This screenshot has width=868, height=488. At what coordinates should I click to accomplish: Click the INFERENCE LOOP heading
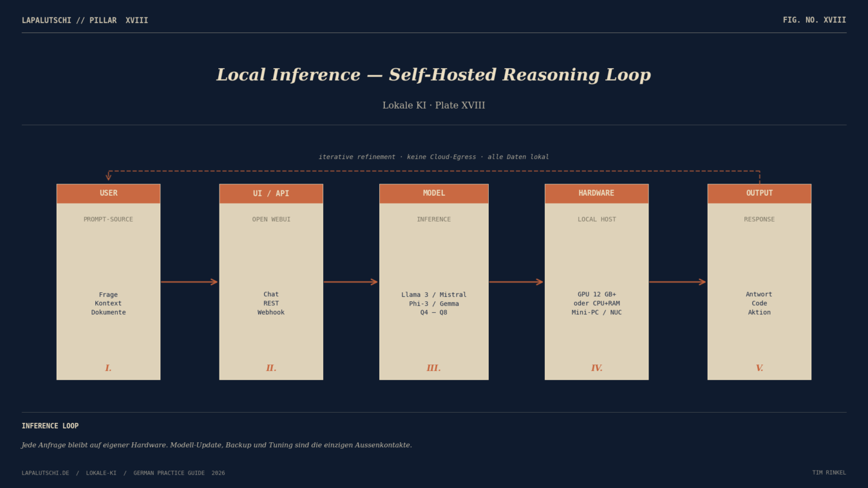[x=50, y=426]
